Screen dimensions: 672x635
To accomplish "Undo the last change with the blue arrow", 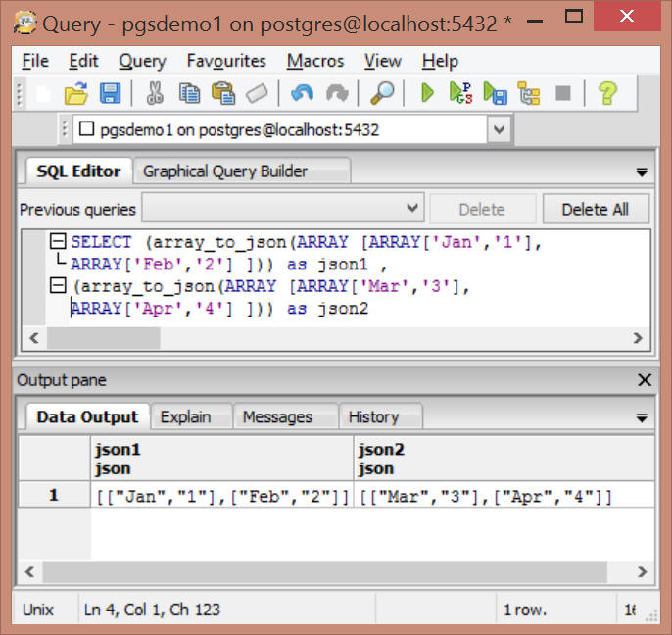I will click(302, 93).
